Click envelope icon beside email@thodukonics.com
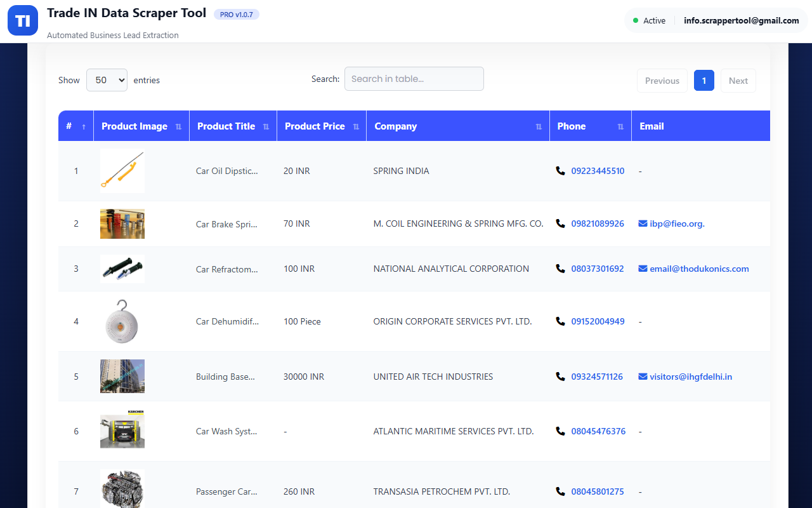This screenshot has height=508, width=812. pos(643,269)
